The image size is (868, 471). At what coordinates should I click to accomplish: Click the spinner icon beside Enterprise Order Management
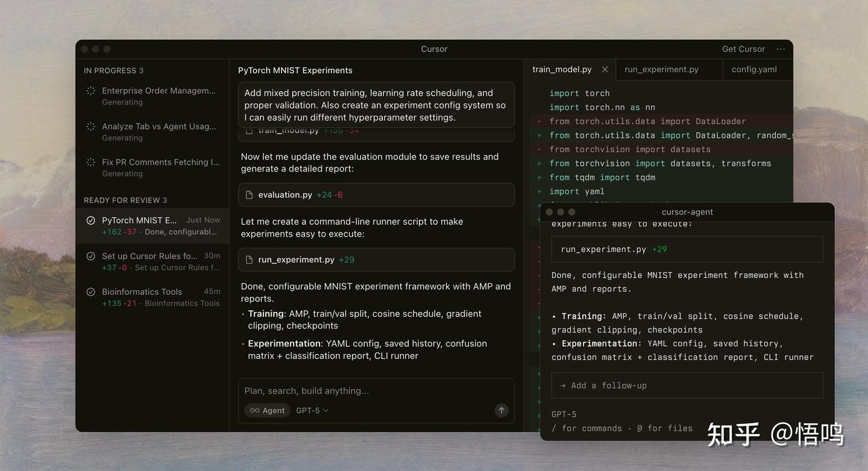tap(90, 91)
